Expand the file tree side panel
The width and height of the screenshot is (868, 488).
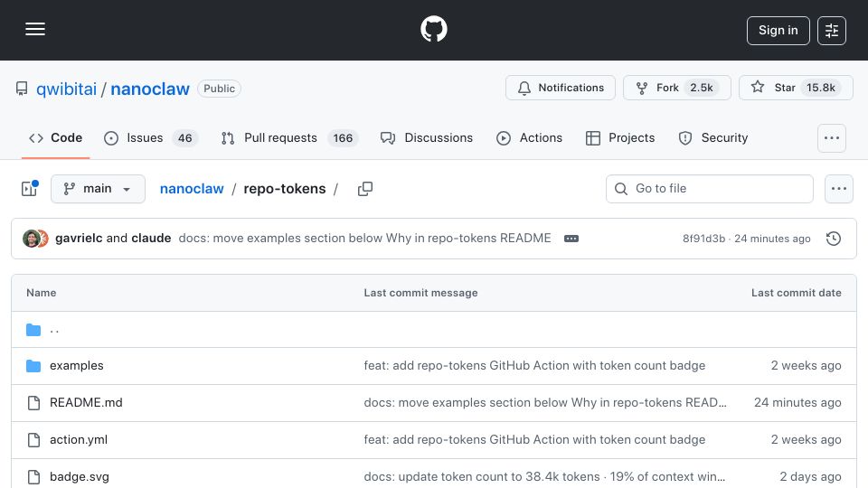click(x=29, y=189)
